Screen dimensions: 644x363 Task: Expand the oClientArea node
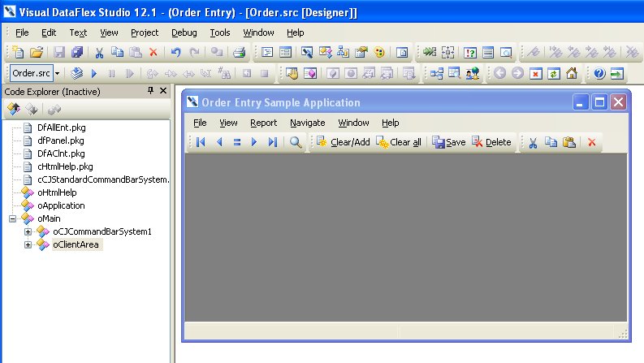(x=28, y=244)
